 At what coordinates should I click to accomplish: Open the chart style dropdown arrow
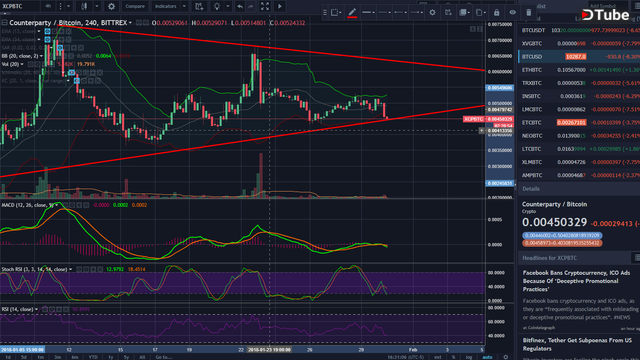pos(97,6)
